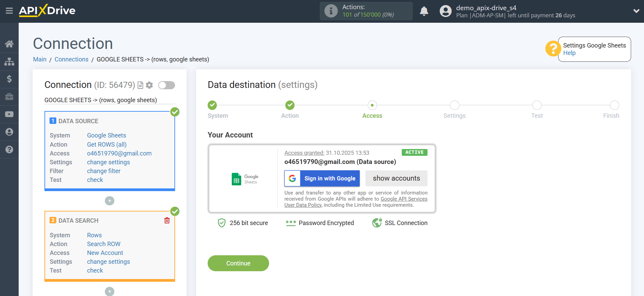Open the billing dollar icon in sidebar

[x=9, y=79]
